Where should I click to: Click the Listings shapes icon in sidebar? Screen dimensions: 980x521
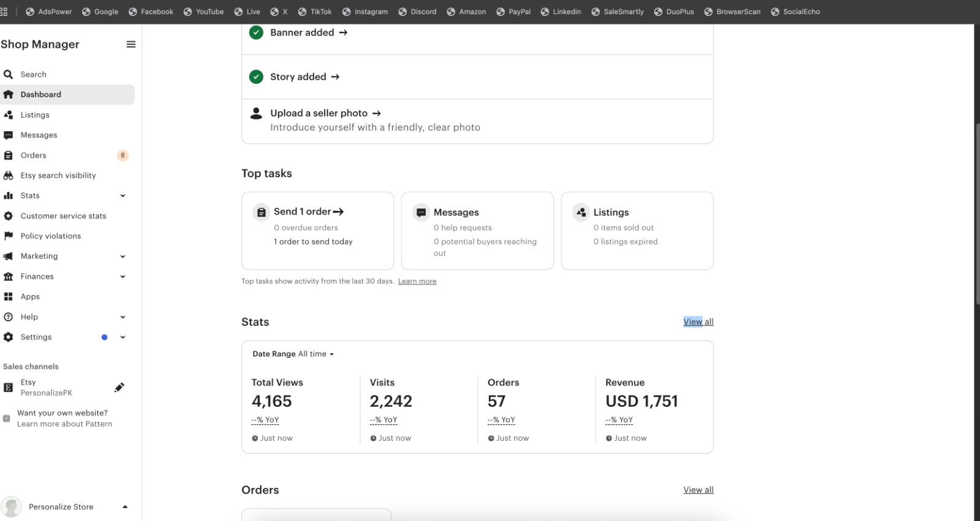click(x=8, y=115)
